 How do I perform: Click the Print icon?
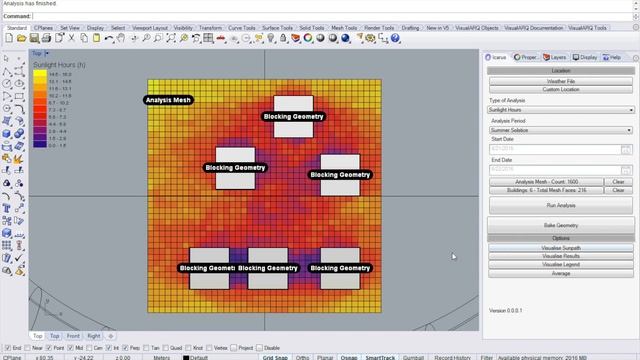point(47,38)
